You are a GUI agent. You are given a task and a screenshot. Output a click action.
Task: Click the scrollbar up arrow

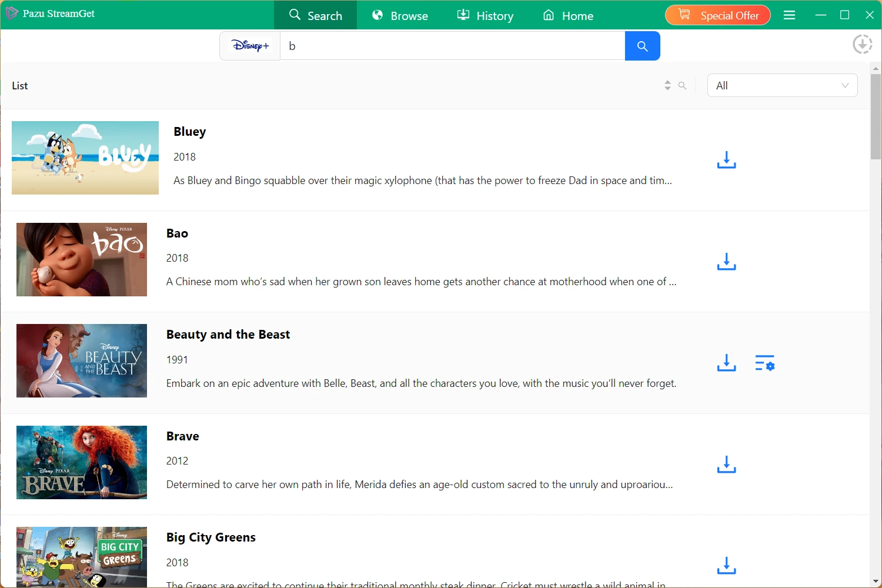coord(876,68)
